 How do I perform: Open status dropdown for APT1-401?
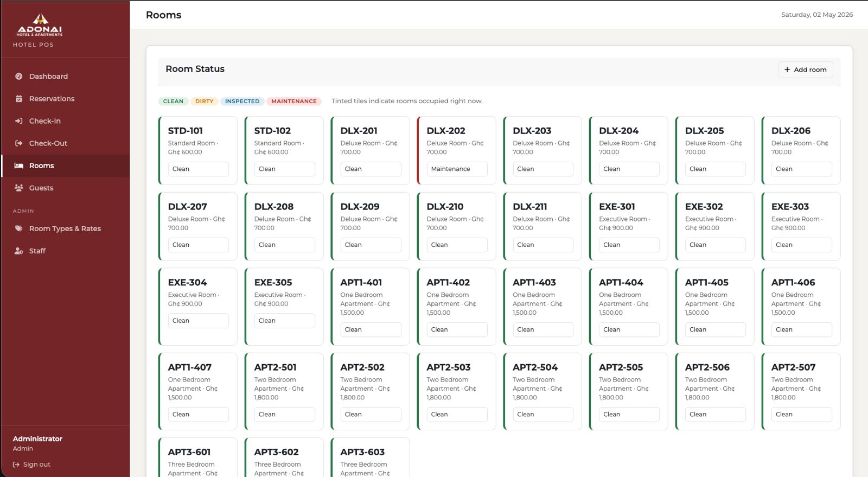[x=371, y=329]
